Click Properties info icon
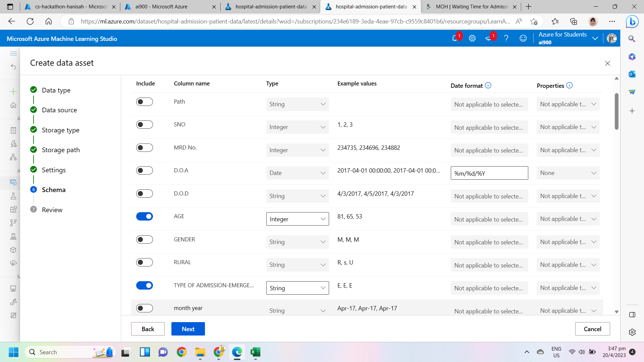Image resolution: width=644 pixels, height=362 pixels. click(569, 85)
